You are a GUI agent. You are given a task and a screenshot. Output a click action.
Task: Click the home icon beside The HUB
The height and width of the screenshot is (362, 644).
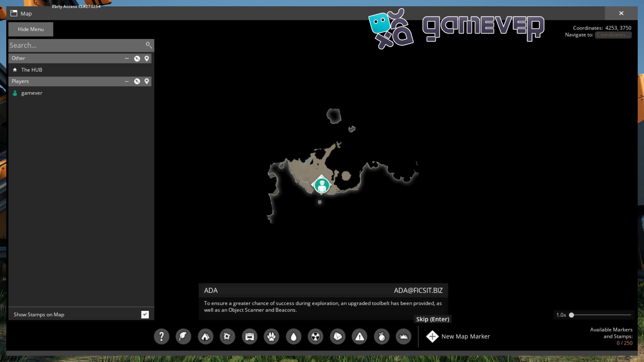coord(15,70)
